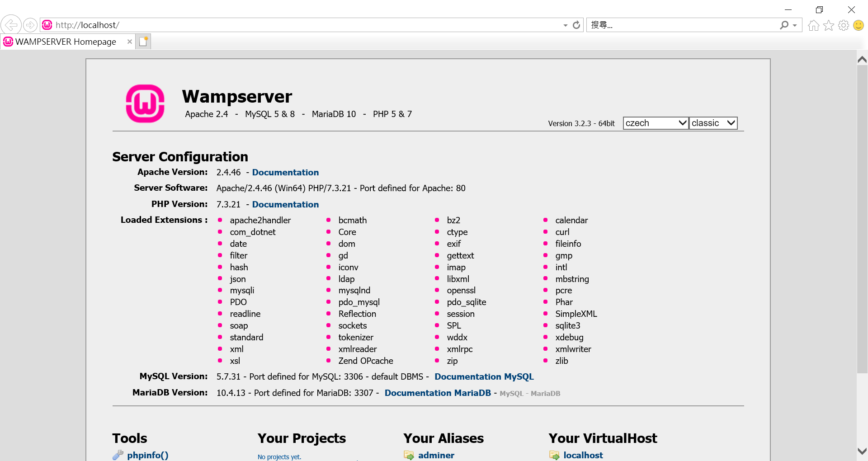The image size is (868, 461).
Task: Click the vertical scrollbar thumb
Action: [x=862, y=219]
